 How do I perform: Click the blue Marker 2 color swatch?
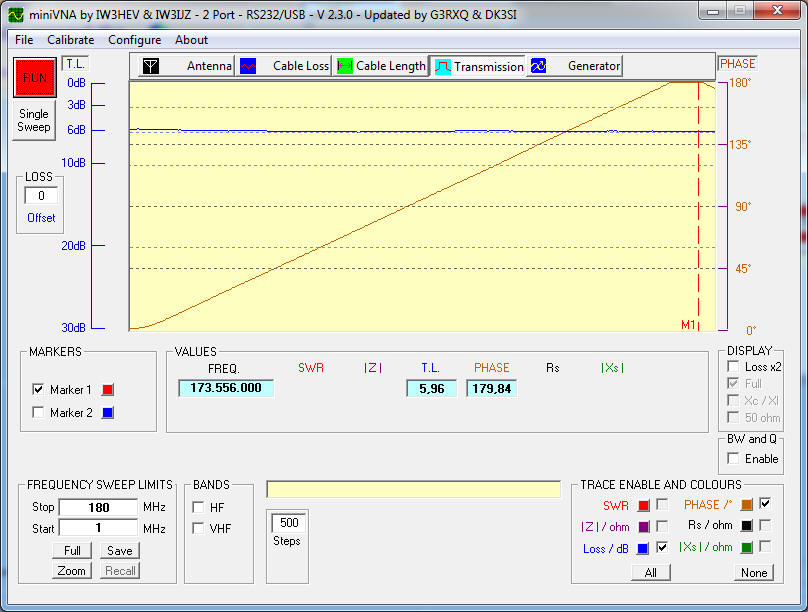click(x=108, y=413)
